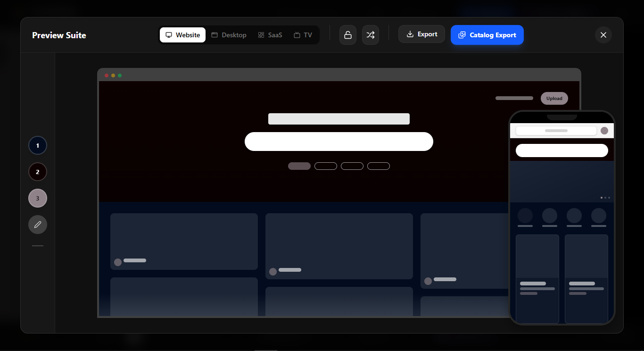Click the filled filter pill under search bar
Image resolution: width=644 pixels, height=351 pixels.
(x=299, y=166)
